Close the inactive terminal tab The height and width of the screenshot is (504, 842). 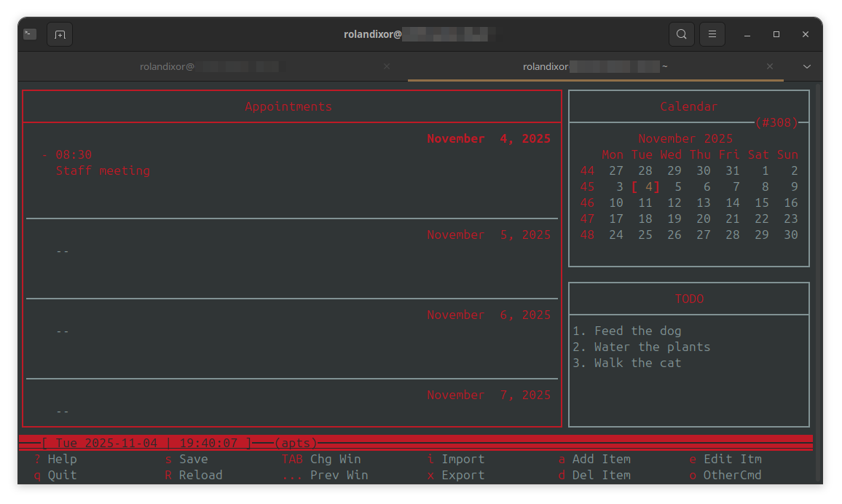(x=387, y=66)
